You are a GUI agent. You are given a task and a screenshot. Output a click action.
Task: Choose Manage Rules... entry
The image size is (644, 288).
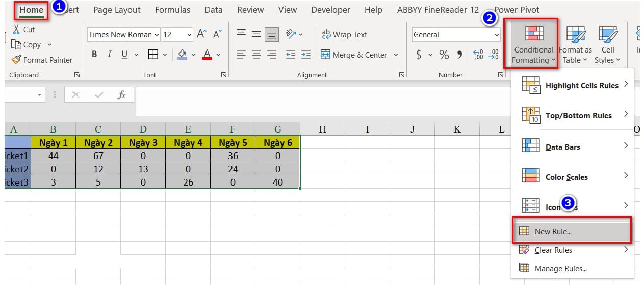pyautogui.click(x=572, y=268)
